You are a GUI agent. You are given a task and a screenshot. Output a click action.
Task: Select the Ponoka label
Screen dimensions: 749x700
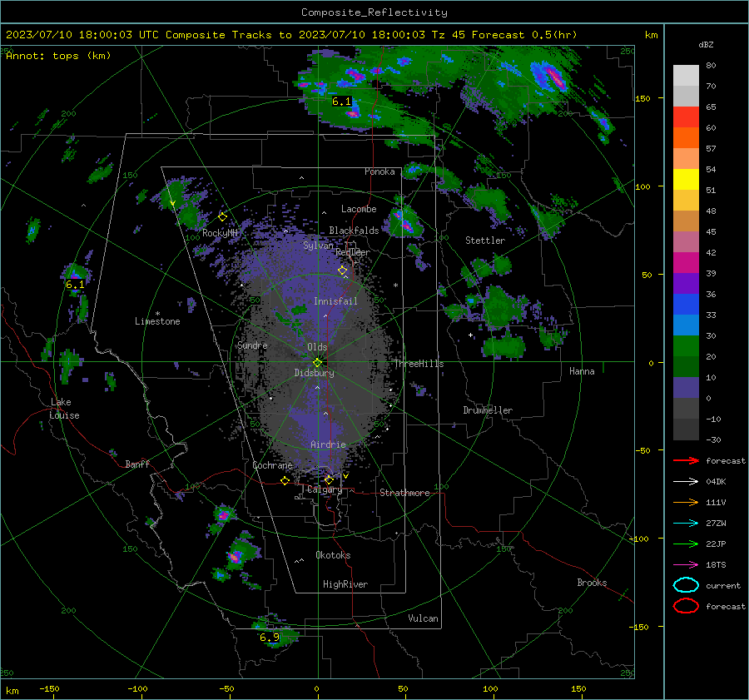tap(379, 171)
